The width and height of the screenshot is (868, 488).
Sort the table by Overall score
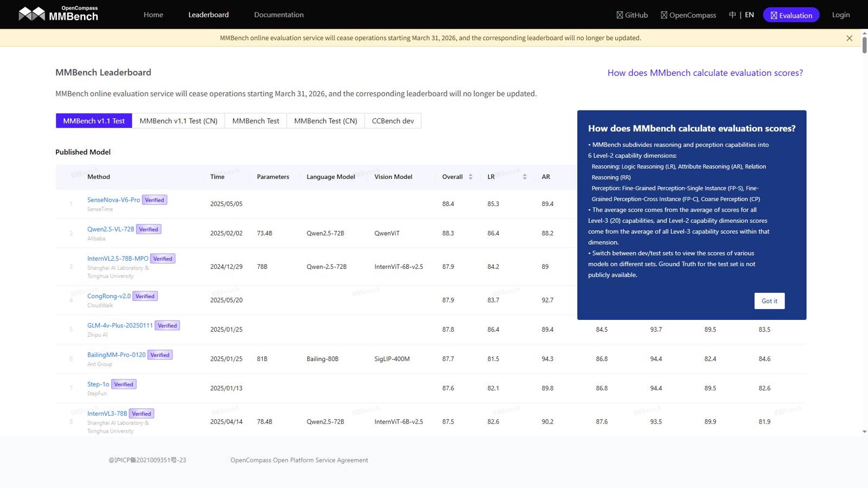(470, 177)
